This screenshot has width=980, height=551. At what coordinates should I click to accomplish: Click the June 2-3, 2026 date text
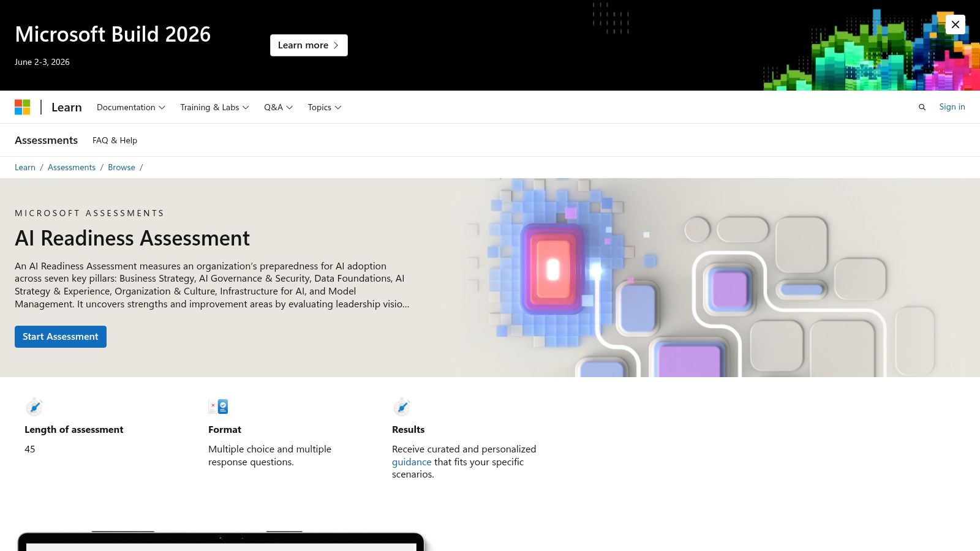[x=42, y=62]
